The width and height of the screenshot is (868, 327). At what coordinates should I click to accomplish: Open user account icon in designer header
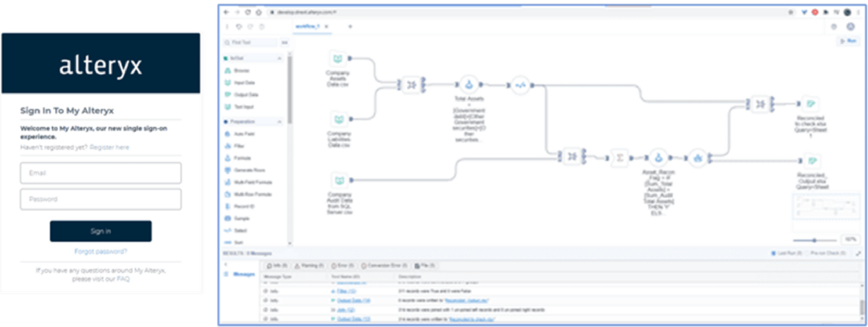point(850,27)
